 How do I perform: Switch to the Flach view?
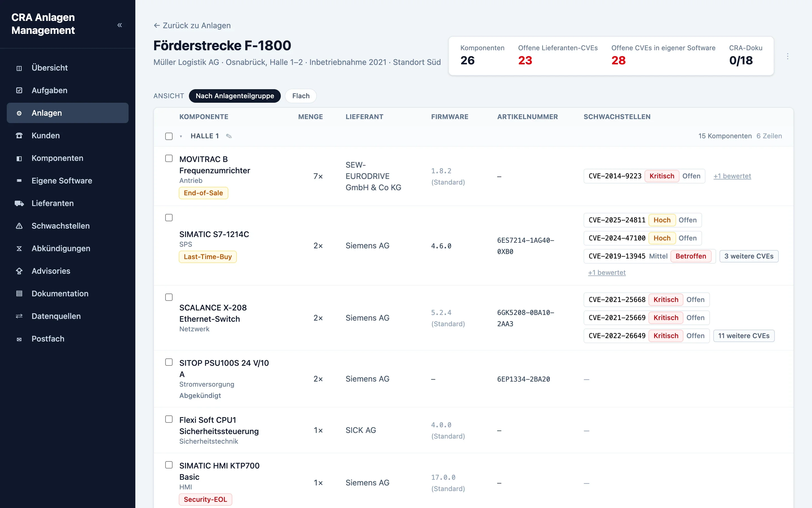tap(301, 96)
